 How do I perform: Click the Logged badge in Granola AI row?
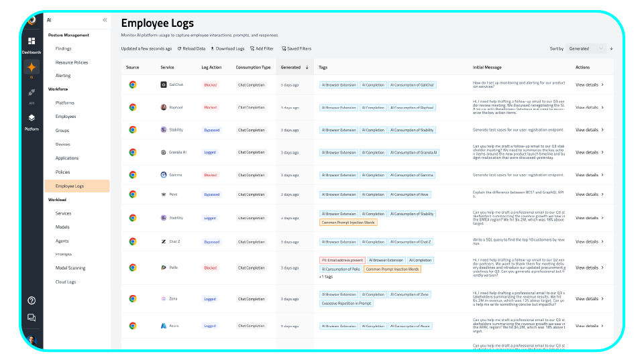coord(210,152)
